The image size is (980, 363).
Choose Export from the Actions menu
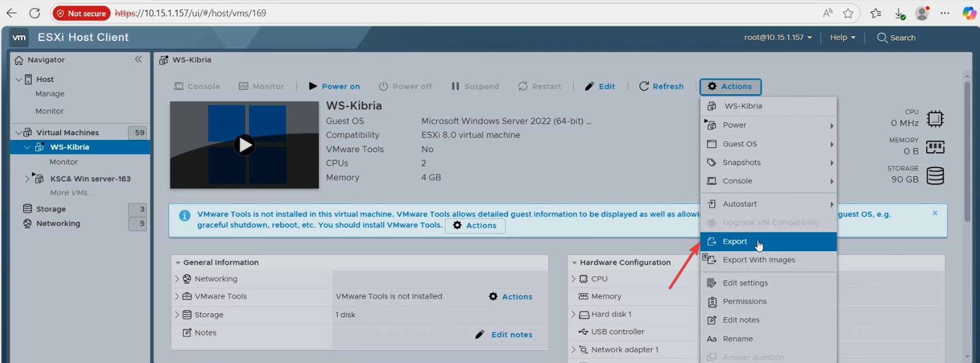pos(769,242)
